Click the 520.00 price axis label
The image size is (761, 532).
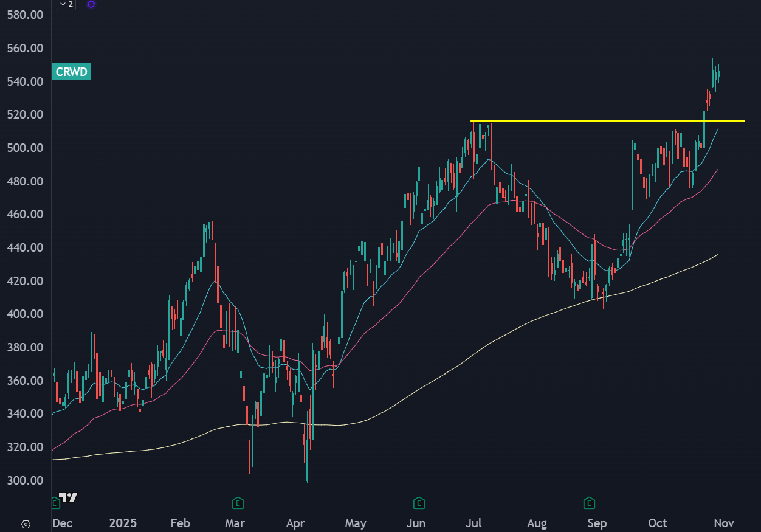click(x=24, y=114)
